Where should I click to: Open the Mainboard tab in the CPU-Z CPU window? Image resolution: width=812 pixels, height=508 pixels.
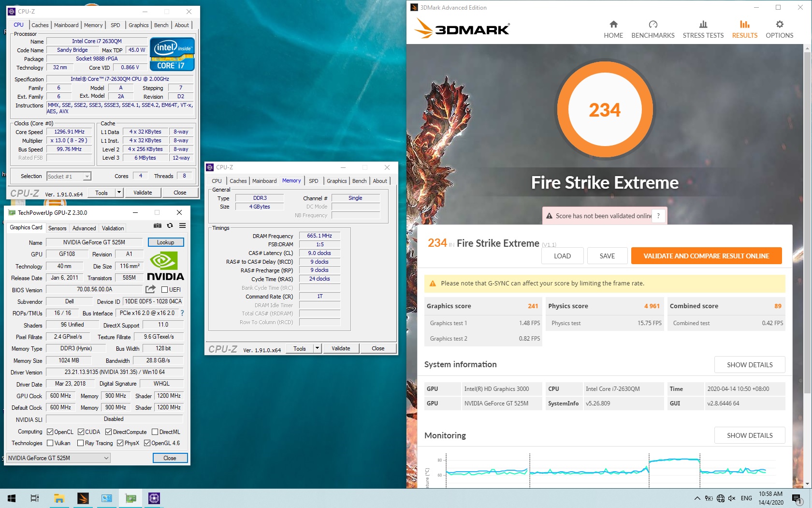[x=66, y=25]
